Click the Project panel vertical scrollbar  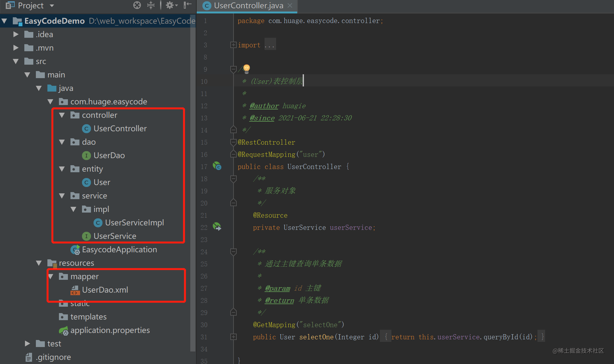tap(192, 182)
